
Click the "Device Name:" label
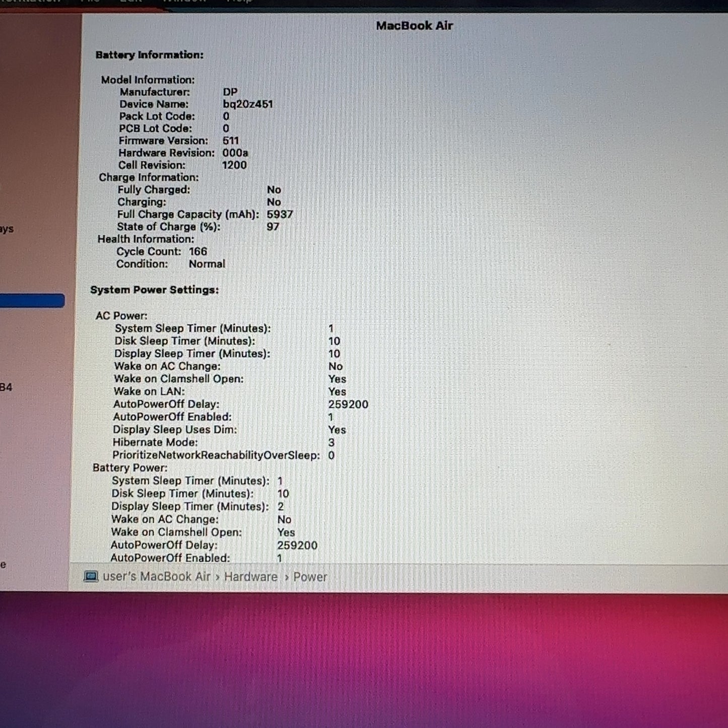click(154, 104)
